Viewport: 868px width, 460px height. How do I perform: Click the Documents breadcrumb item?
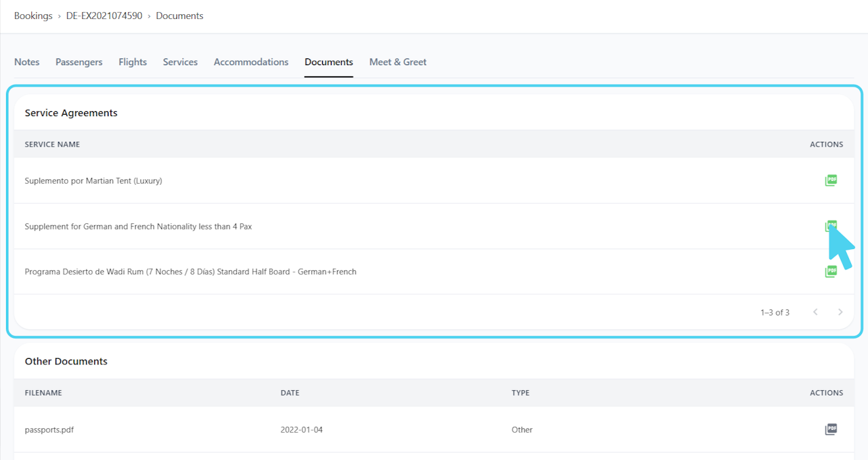(180, 16)
